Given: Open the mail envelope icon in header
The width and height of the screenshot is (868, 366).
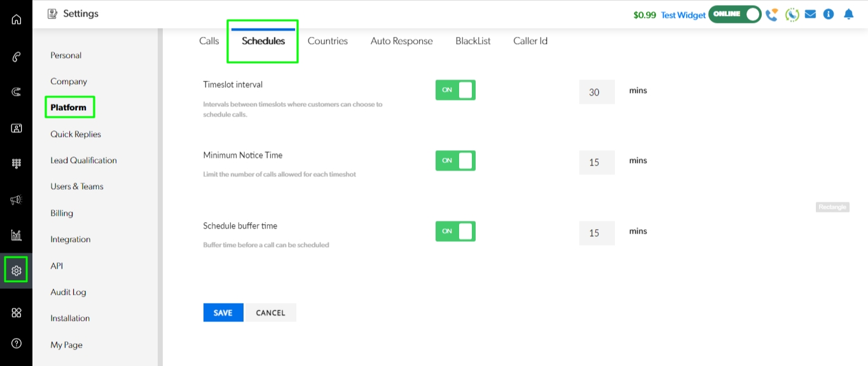Looking at the screenshot, I should [810, 14].
